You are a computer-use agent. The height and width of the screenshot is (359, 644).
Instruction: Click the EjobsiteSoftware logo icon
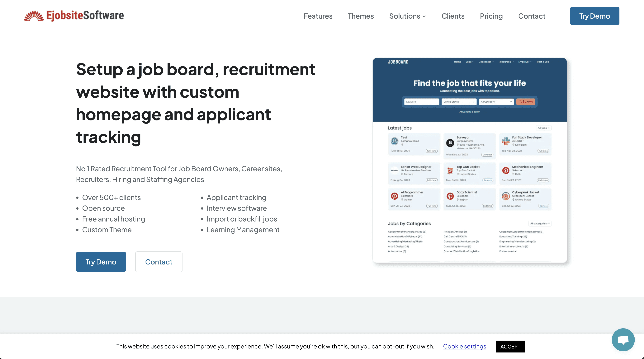point(33,16)
